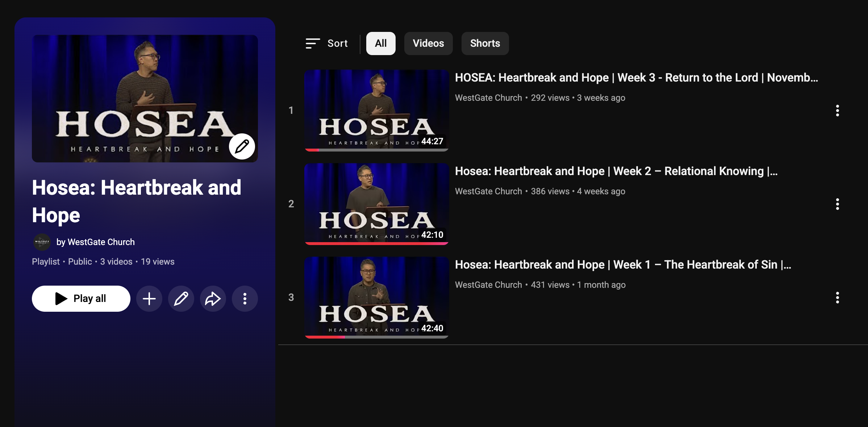Open the Week 3 video title link
This screenshot has width=868, height=427.
click(x=637, y=78)
